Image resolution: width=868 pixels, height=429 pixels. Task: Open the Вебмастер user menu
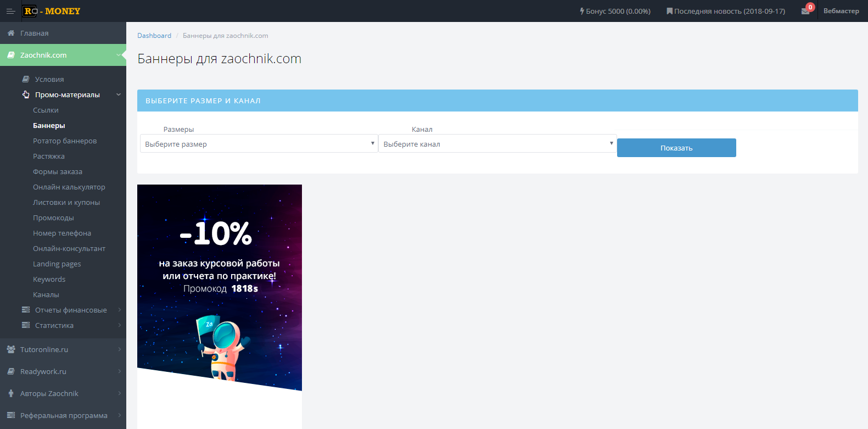tap(841, 11)
